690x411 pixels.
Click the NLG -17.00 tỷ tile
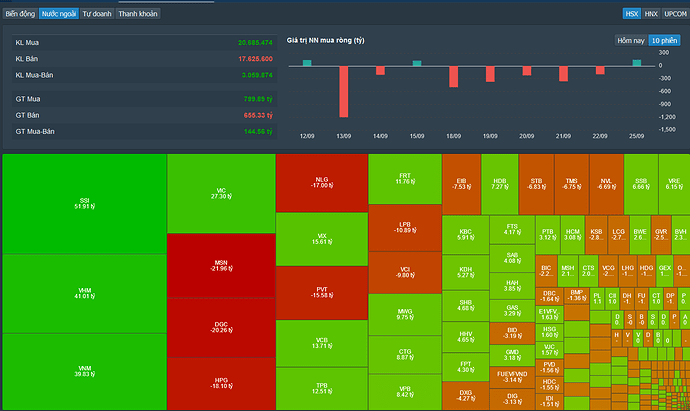[322, 183]
